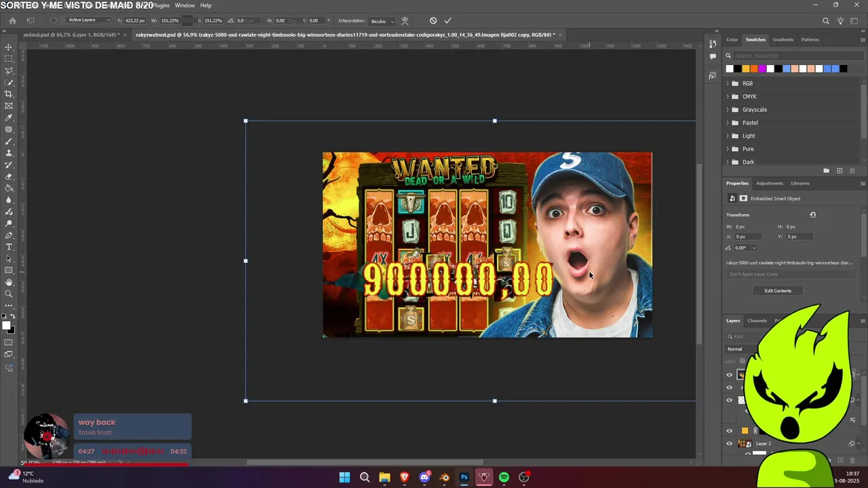The height and width of the screenshot is (488, 868).
Task: Select the Move tool
Action: click(9, 47)
